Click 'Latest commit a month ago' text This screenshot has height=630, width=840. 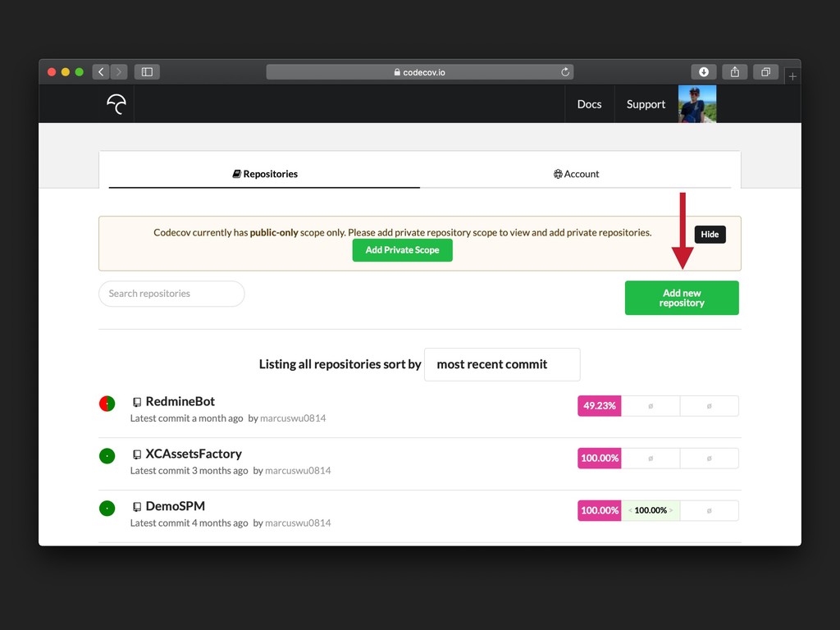(186, 418)
